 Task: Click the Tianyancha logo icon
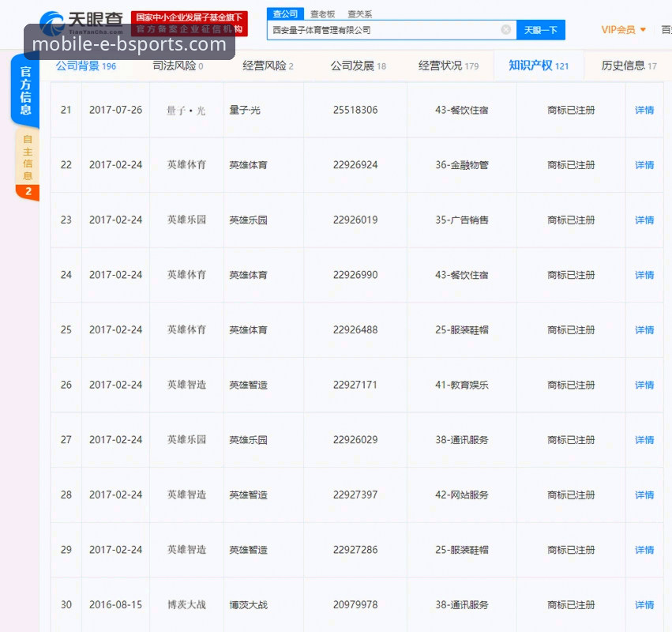[49, 21]
